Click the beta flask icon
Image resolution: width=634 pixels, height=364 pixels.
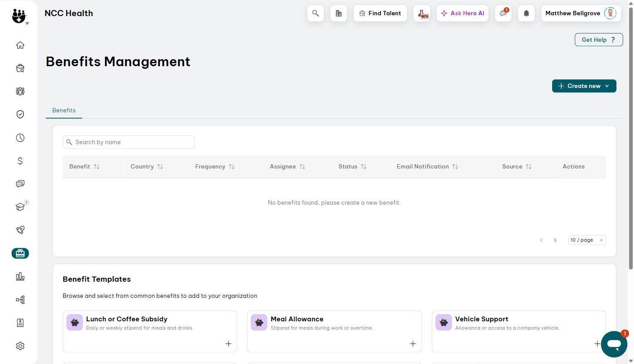click(x=422, y=13)
